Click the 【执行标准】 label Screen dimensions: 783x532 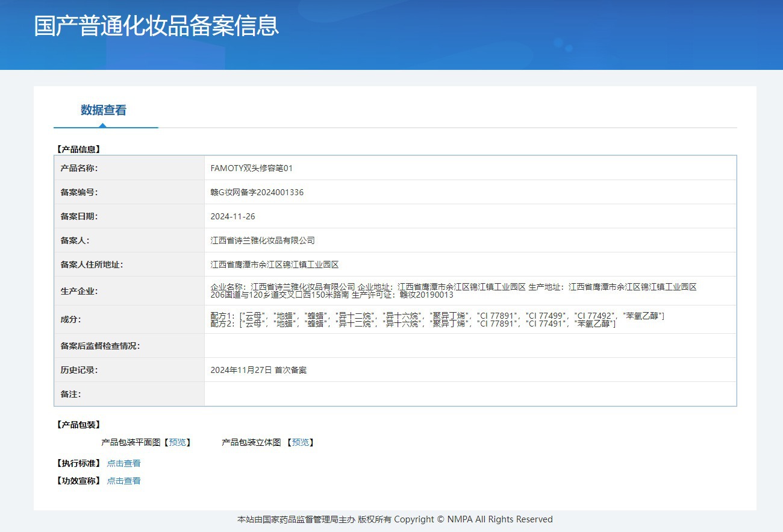pyautogui.click(x=78, y=463)
